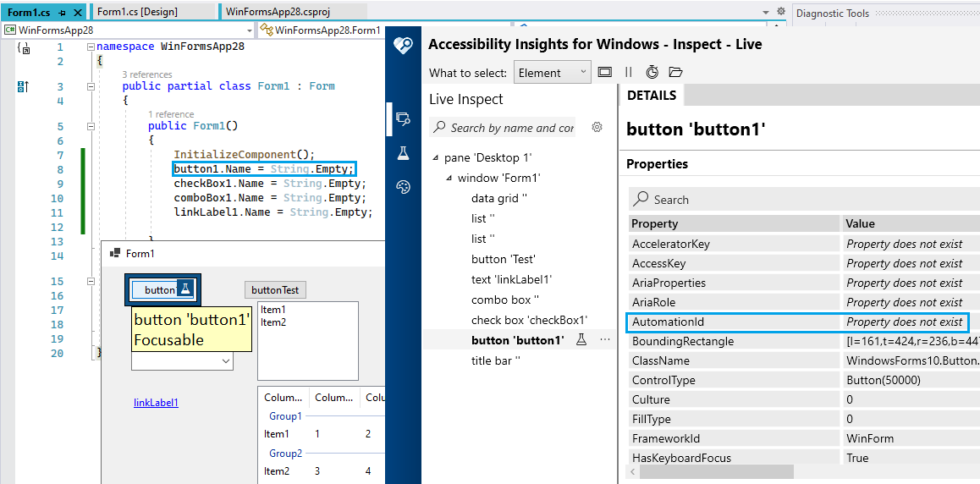Image resolution: width=980 pixels, height=484 pixels.
Task: Collapse the Form1() constructor code region
Action: (x=91, y=126)
